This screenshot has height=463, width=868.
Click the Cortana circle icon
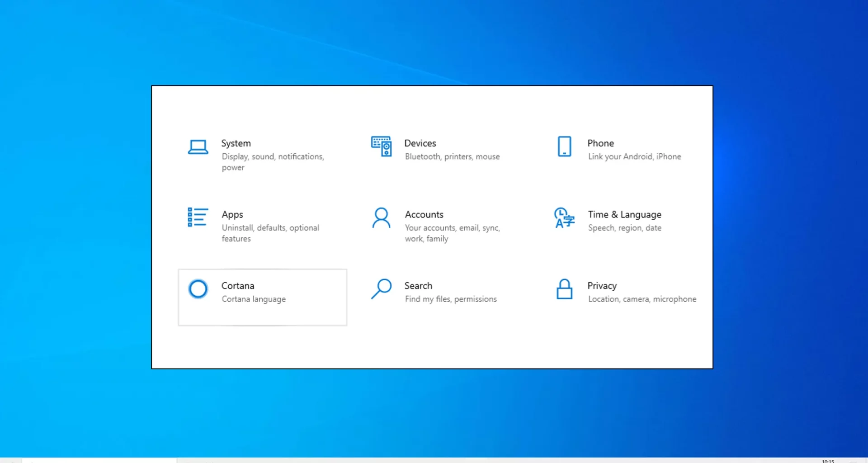pos(198,289)
